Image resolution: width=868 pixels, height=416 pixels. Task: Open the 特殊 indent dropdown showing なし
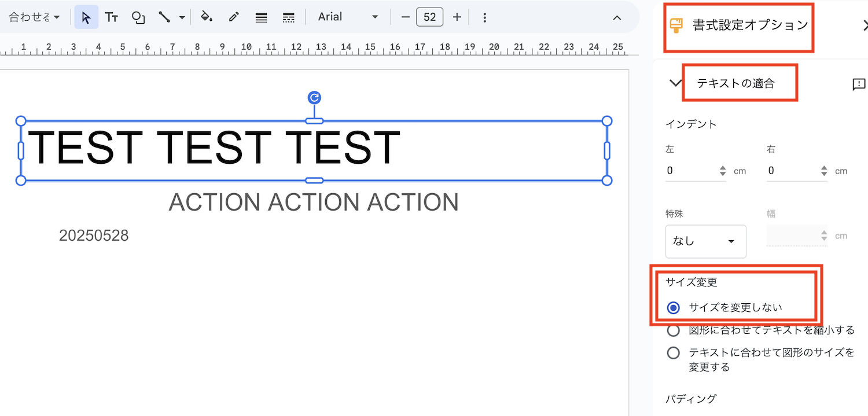[x=705, y=241]
